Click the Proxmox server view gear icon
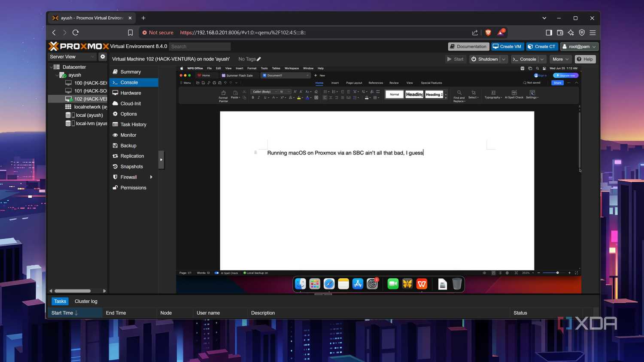This screenshot has width=644, height=362. (x=103, y=57)
